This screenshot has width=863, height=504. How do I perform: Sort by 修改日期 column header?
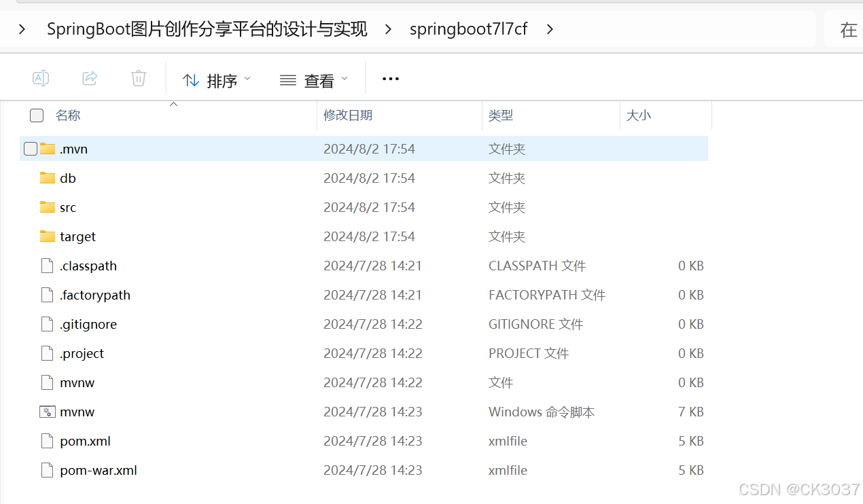pyautogui.click(x=348, y=115)
